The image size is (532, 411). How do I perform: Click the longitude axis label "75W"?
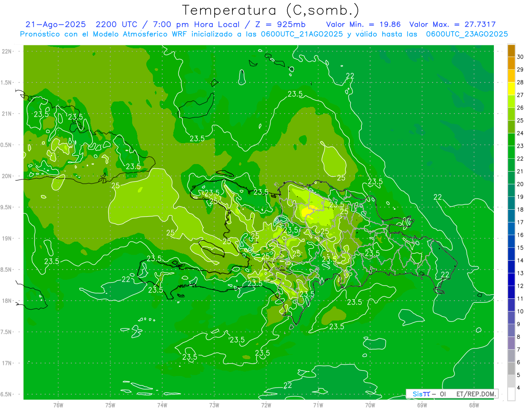pos(110,405)
